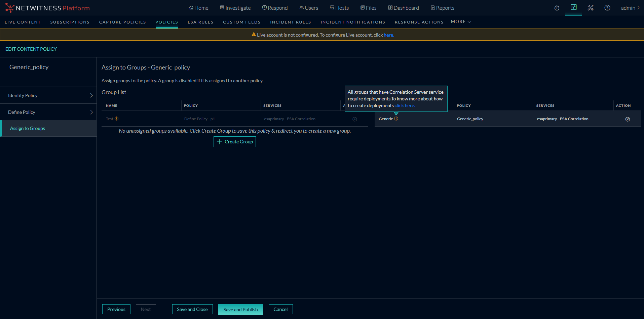Click the warning icon next to Generic
This screenshot has height=319, width=644.
396,119
